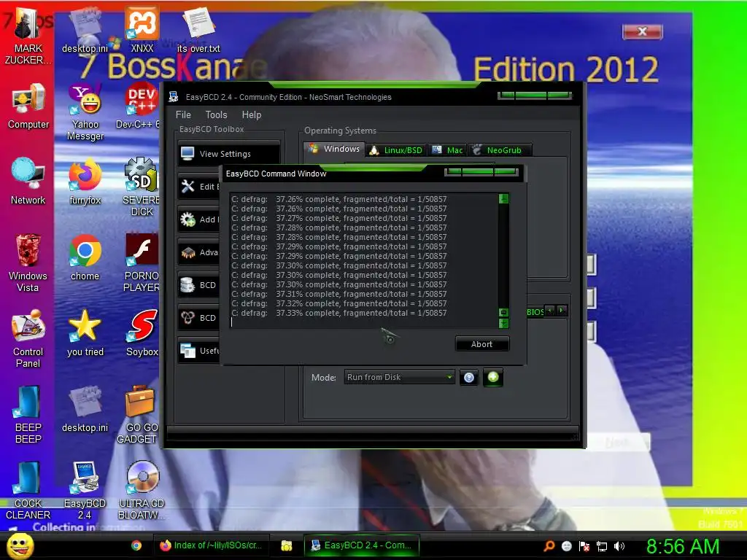The height and width of the screenshot is (560, 747).
Task: Switch to EasyBCD 2.4 taskbar item
Action: [x=362, y=545]
